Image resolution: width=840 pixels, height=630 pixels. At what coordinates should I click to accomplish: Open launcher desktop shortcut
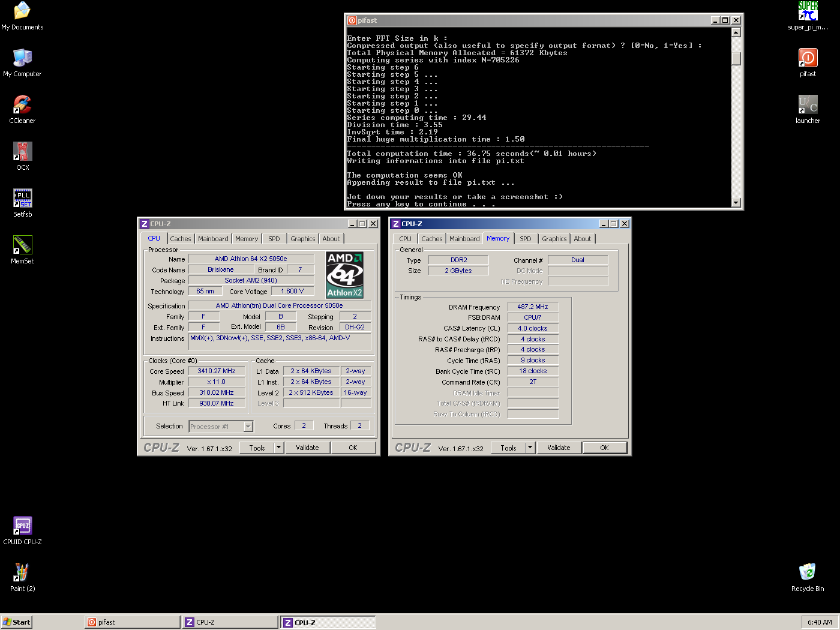[808, 109]
